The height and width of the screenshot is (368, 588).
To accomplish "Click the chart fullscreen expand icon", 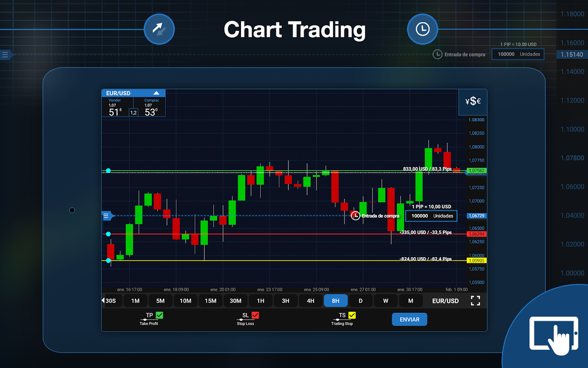I will pos(475,301).
